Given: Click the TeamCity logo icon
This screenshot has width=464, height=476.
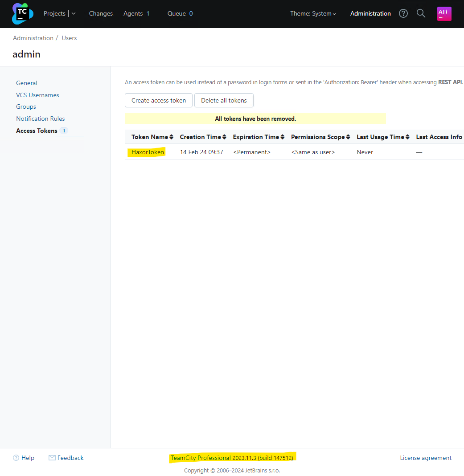Looking at the screenshot, I should point(22,14).
